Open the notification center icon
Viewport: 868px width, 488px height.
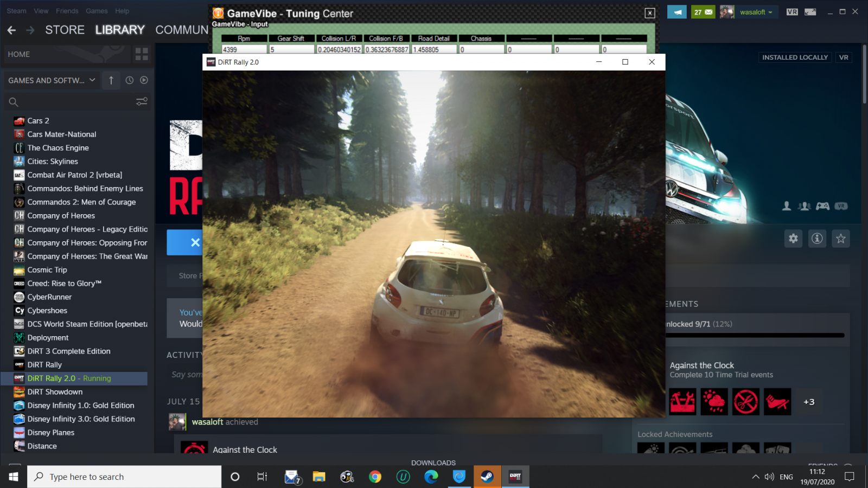click(850, 477)
